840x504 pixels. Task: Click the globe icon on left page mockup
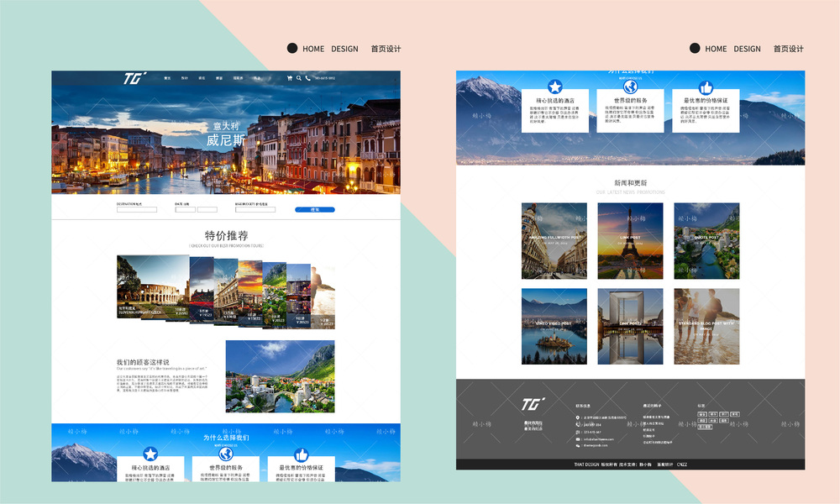[226, 454]
